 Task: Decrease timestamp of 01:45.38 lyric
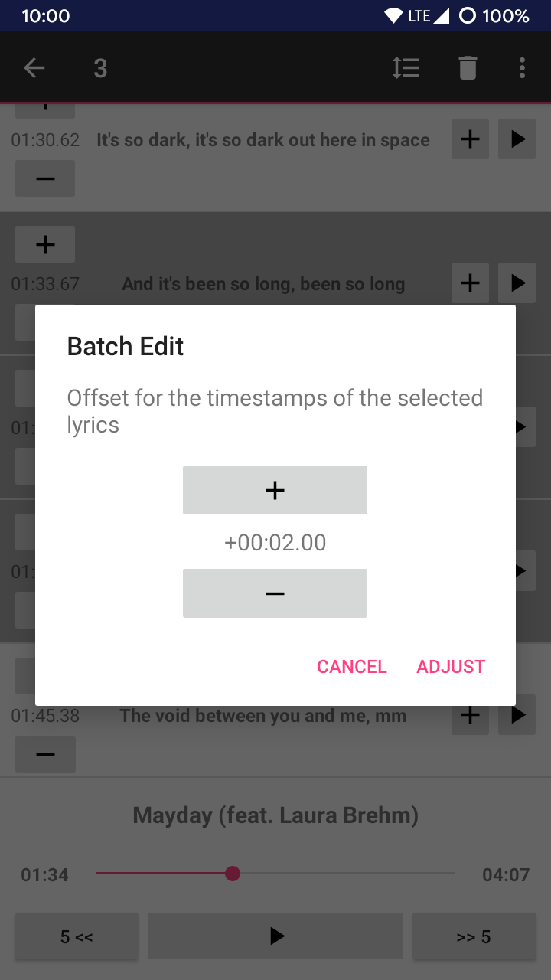(x=45, y=754)
